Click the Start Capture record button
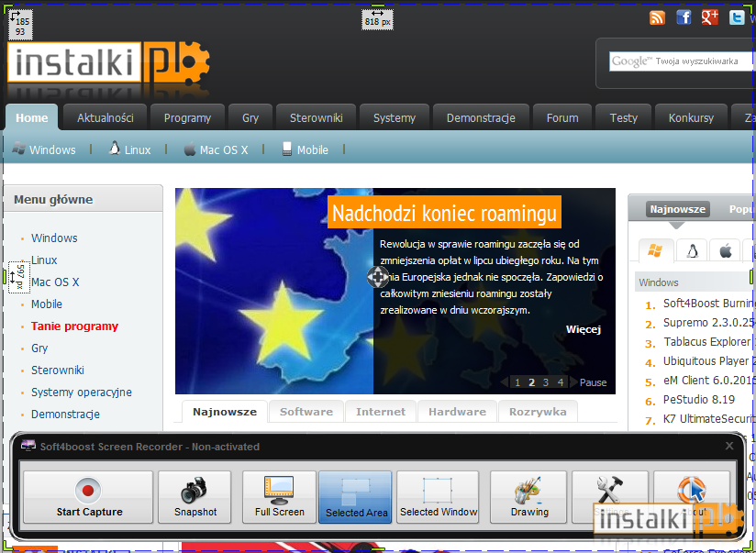The width and height of the screenshot is (756, 553). (x=88, y=497)
